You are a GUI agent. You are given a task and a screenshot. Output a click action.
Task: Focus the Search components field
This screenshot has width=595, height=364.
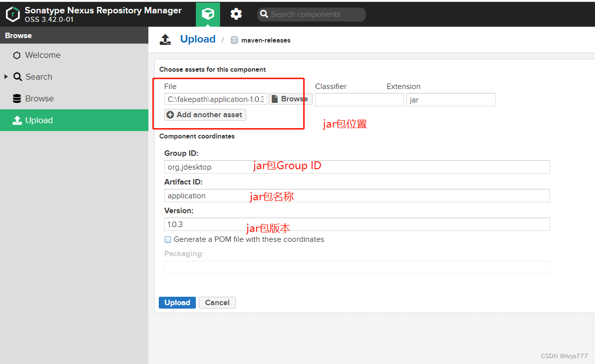[x=312, y=14]
